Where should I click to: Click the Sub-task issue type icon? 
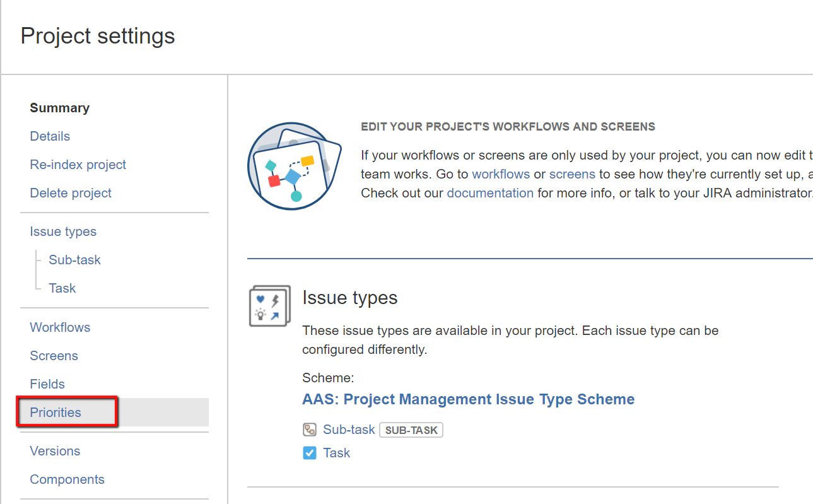coord(310,429)
